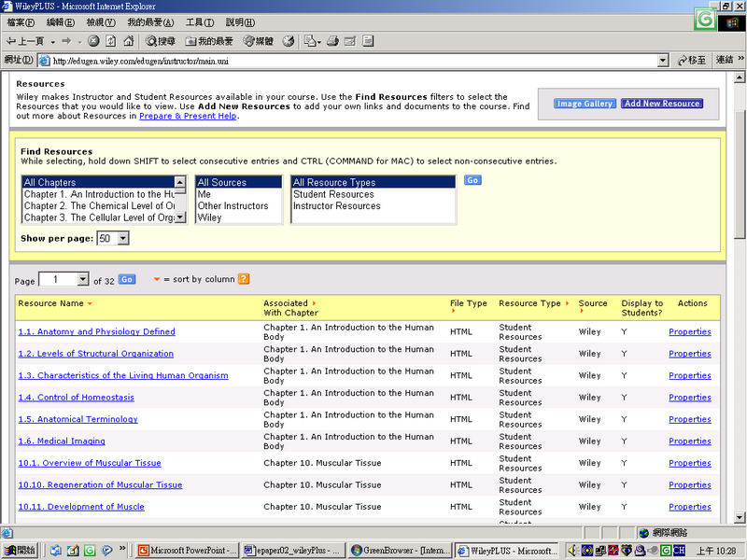Open the address bar dropdown arrow
The height and width of the screenshot is (560, 747).
pyautogui.click(x=663, y=61)
